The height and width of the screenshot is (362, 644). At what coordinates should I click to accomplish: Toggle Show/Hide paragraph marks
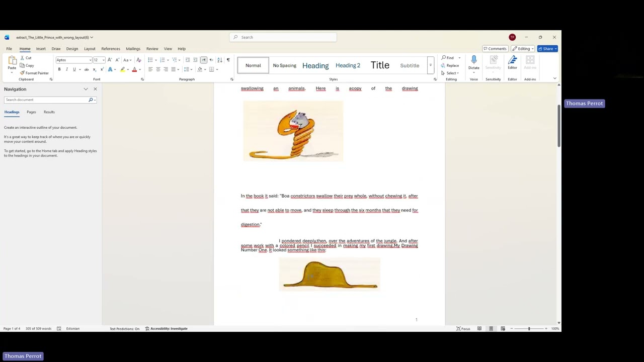pyautogui.click(x=228, y=60)
